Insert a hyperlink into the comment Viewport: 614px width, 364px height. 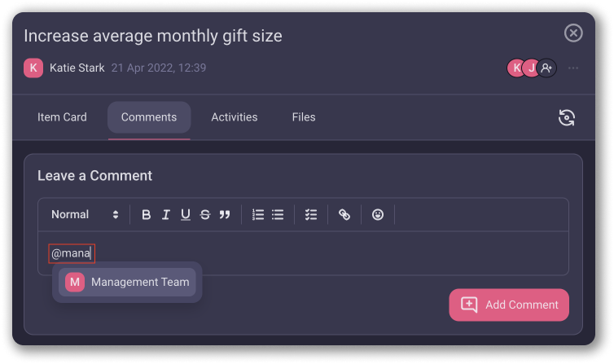click(344, 215)
